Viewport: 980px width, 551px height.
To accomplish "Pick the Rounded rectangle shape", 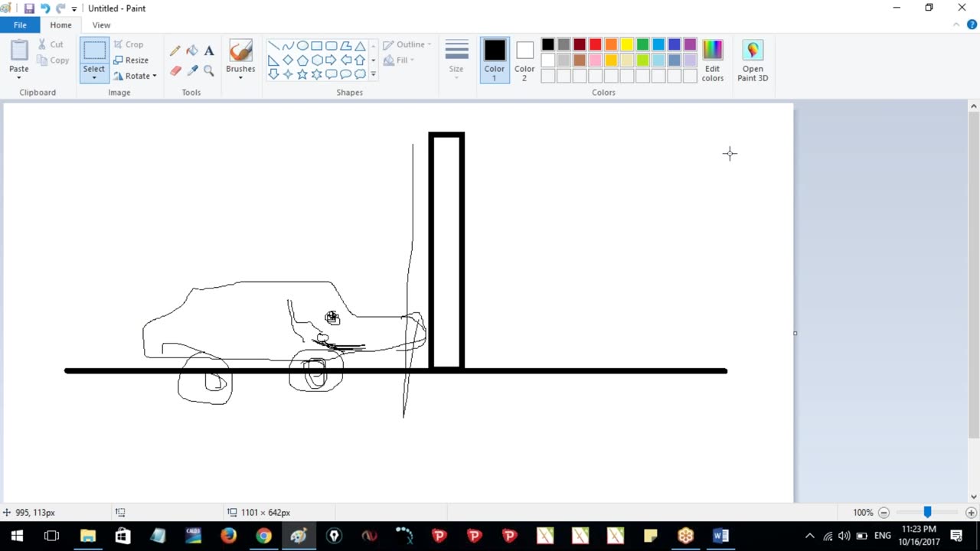I will tap(331, 46).
